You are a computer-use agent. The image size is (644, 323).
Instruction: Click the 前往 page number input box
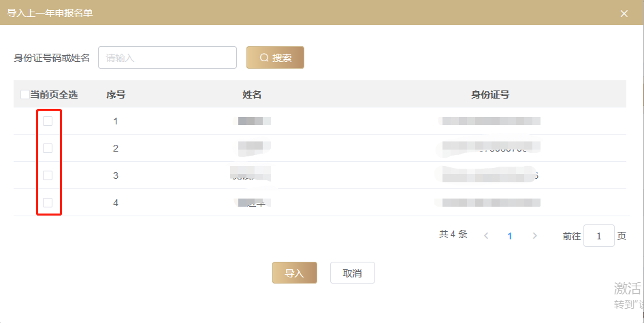pyautogui.click(x=599, y=235)
